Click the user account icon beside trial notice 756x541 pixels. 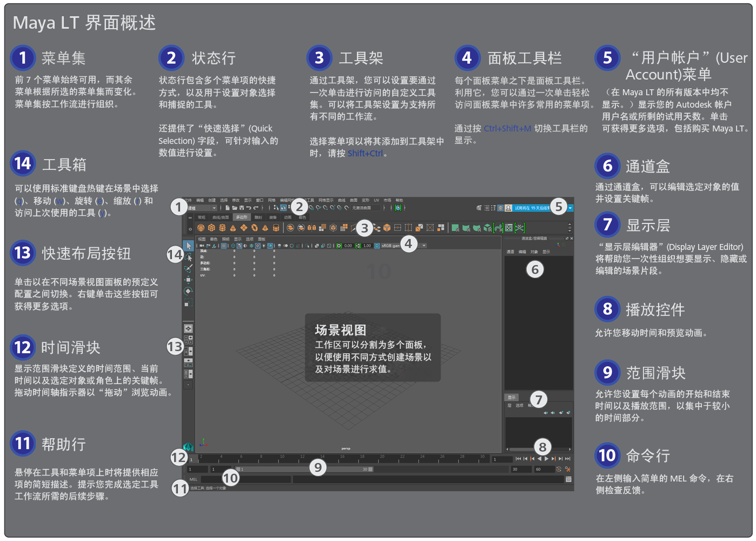click(x=508, y=208)
